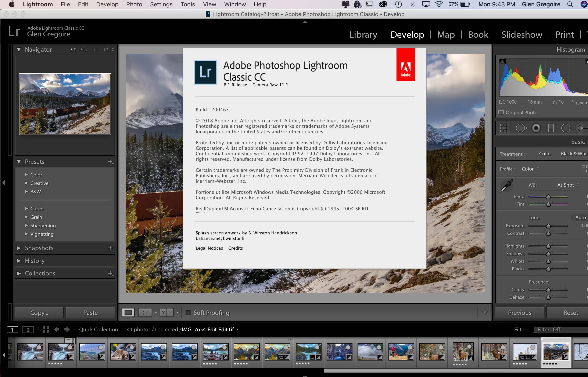This screenshot has width=588, height=377.
Task: Select the Radial Filter tool icon
Action: point(566,128)
